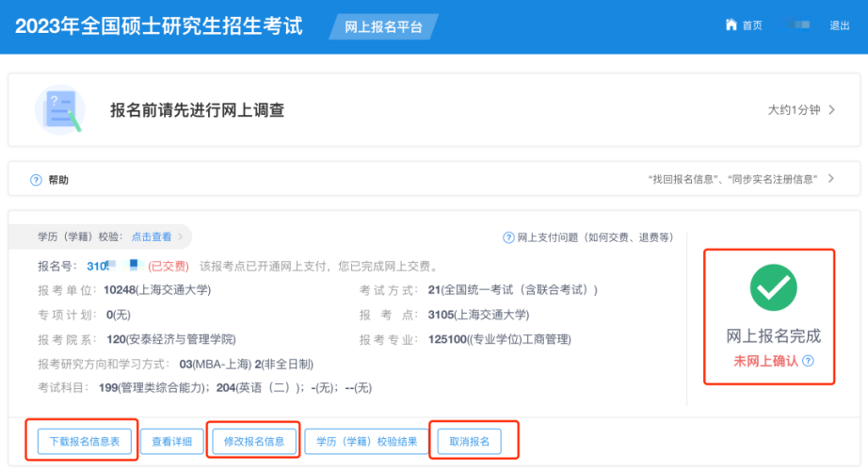Switch to the 网上报名平台 tab
The image size is (868, 472).
click(383, 26)
